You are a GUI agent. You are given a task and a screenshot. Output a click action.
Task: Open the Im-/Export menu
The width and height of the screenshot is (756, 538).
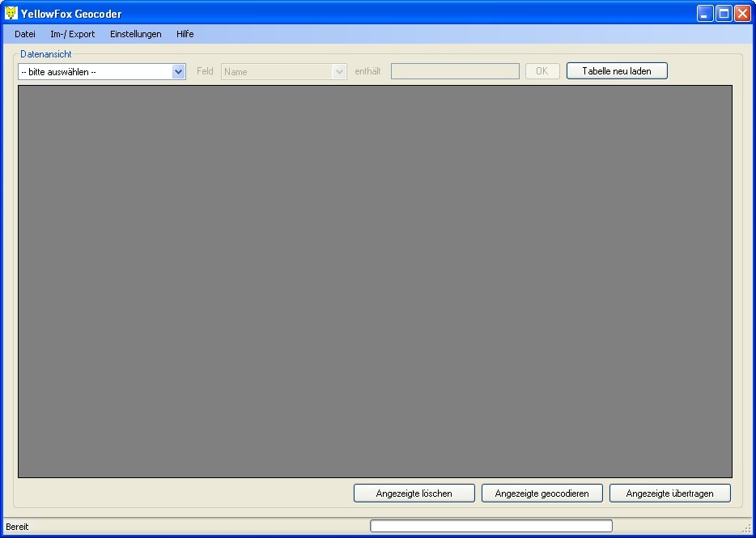coord(71,34)
